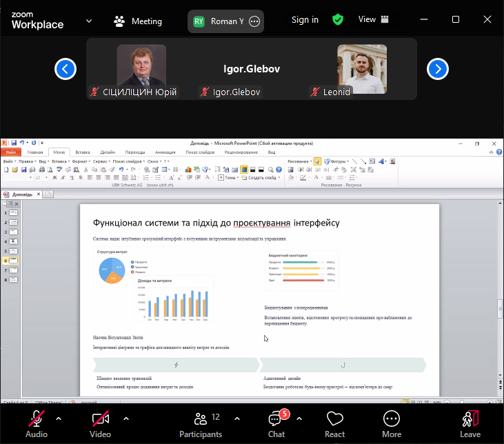Show next participants with right arrow
Screen dimensions: 504x444
tap(438, 69)
